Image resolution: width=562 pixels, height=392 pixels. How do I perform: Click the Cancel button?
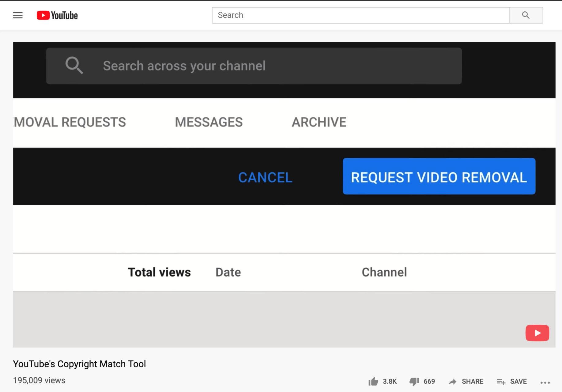pos(265,177)
